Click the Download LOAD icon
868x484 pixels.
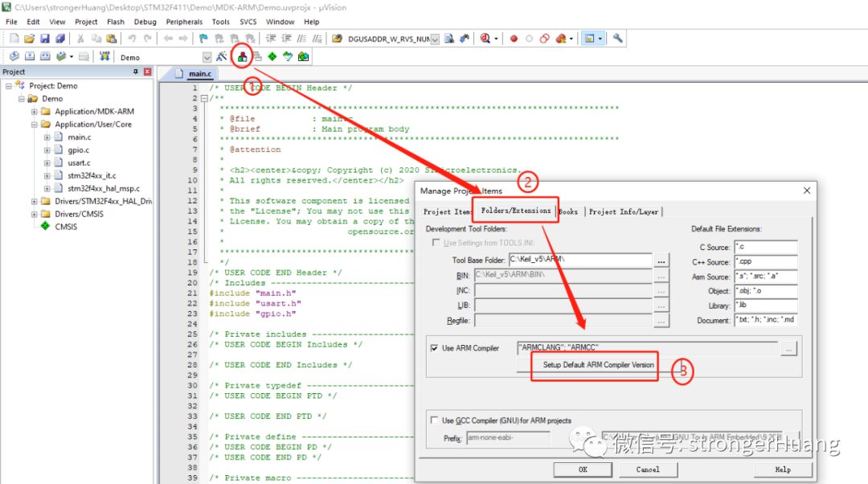104,56
